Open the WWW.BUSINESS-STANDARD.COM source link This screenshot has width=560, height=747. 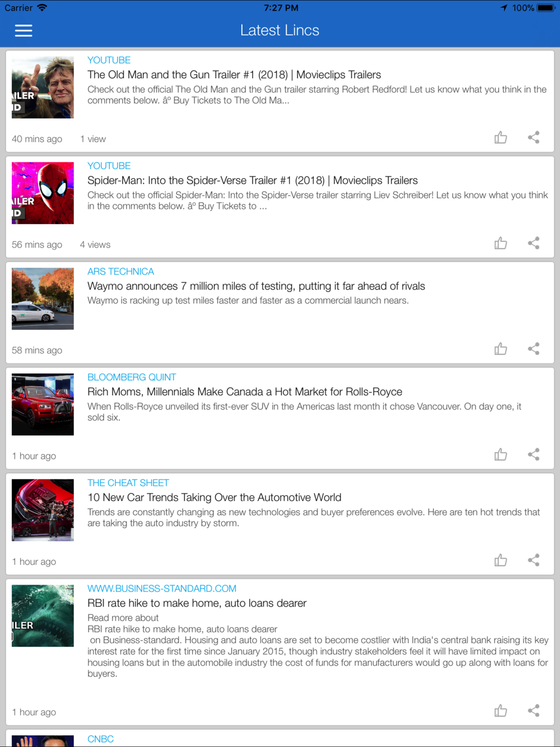click(162, 589)
